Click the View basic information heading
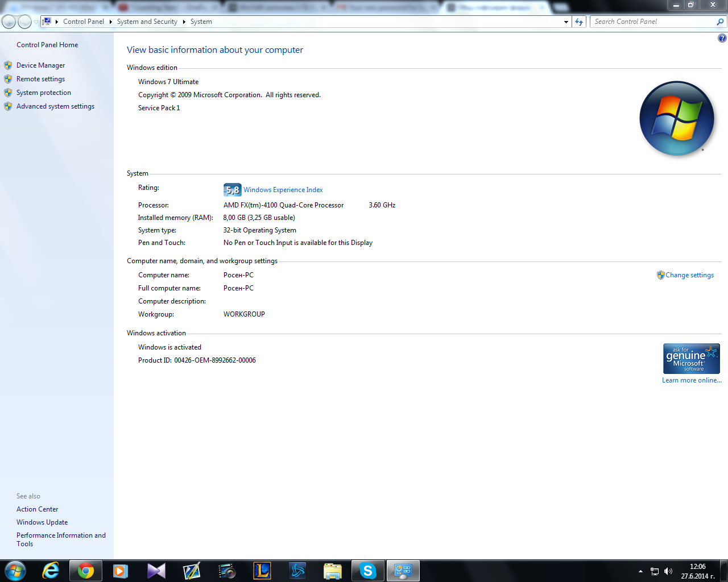Image resolution: width=728 pixels, height=582 pixels. point(215,50)
